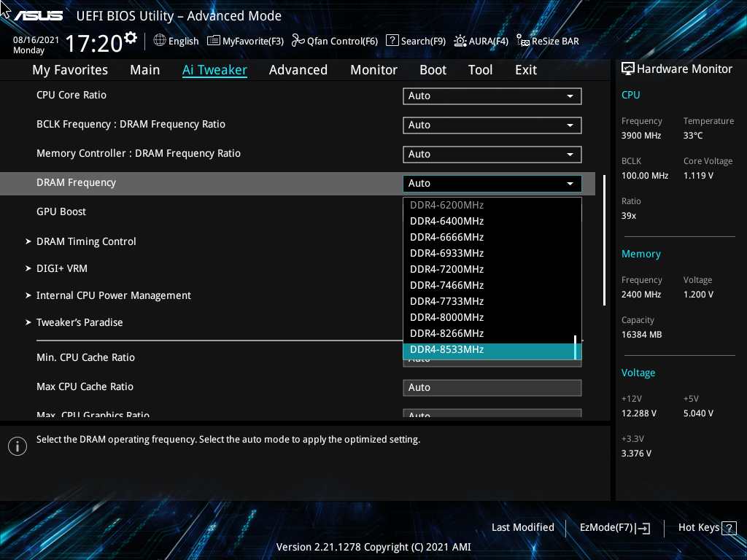Click the 08/16/2021 date text
The width and height of the screenshot is (747, 560).
point(36,40)
